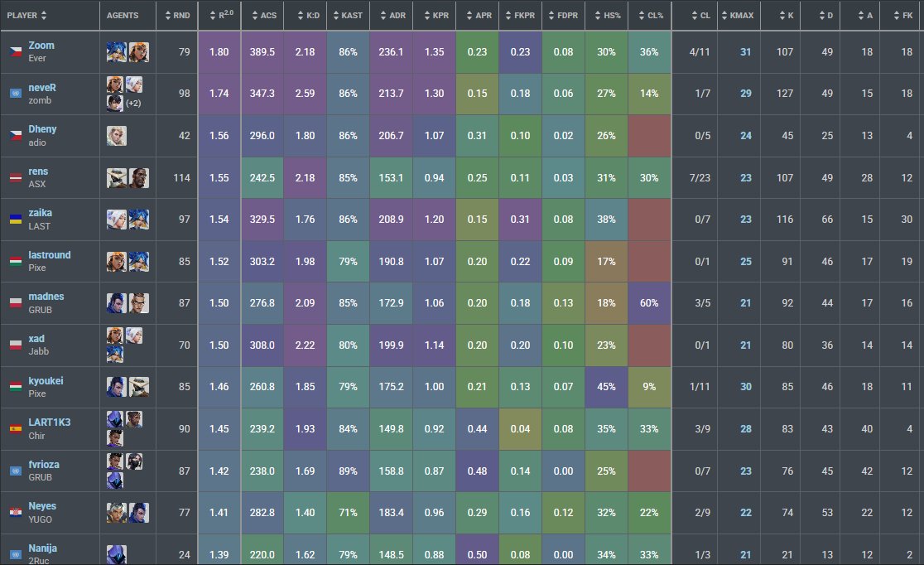The image size is (924, 565).
Task: Click the Ukrainian flag beside zaika
Action: (x=16, y=220)
